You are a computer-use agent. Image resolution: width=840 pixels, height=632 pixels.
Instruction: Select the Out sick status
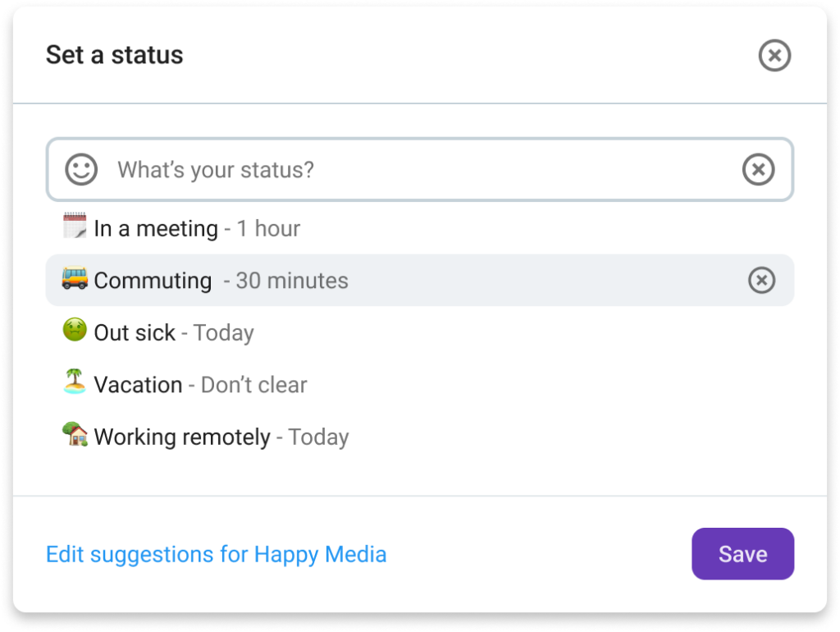tap(135, 332)
